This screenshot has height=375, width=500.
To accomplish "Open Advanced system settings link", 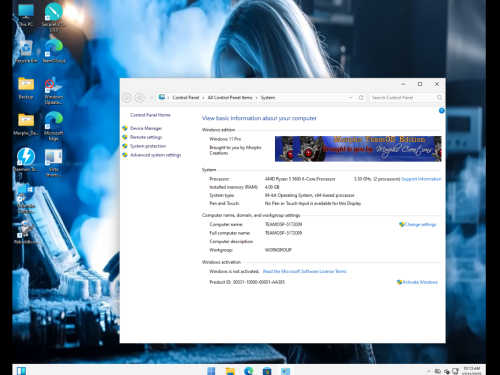I will (x=155, y=155).
